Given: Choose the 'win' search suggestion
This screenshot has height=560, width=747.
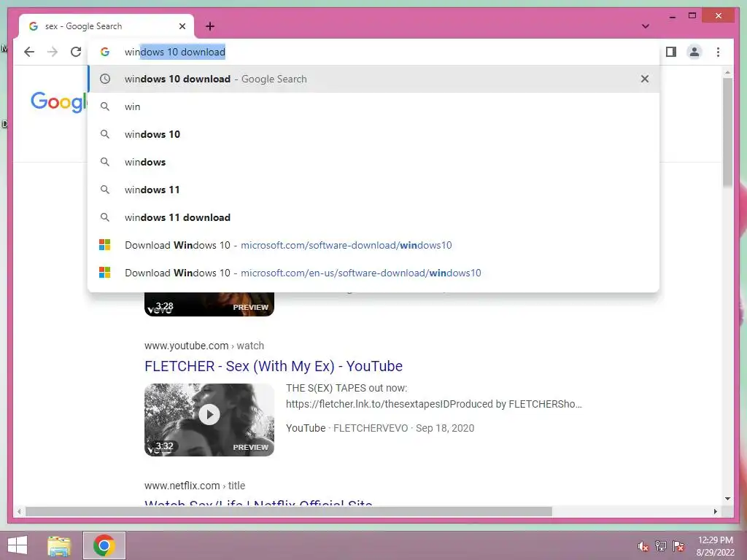Looking at the screenshot, I should 373,106.
